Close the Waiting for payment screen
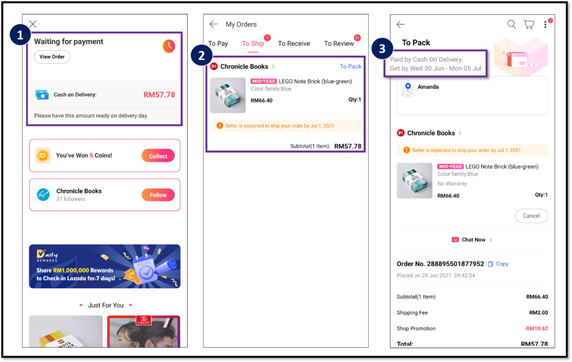 [33, 24]
